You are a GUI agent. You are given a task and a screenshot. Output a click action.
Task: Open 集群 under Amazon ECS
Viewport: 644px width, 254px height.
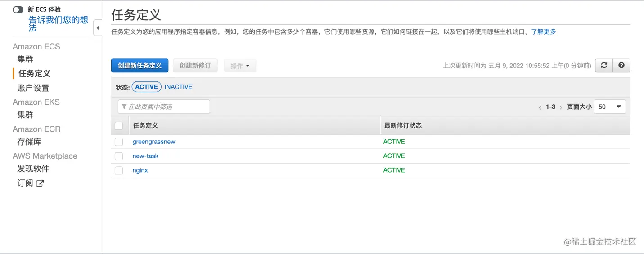25,59
